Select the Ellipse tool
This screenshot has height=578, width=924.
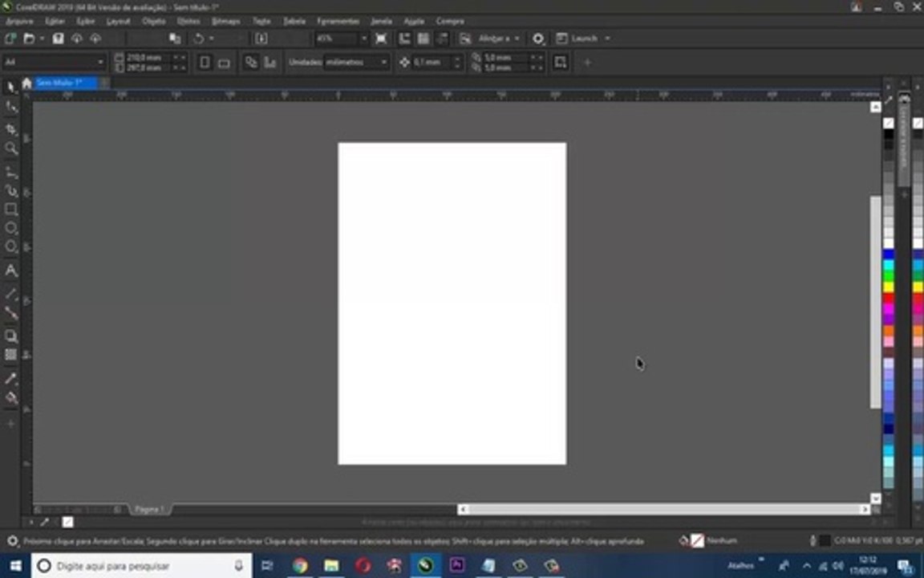click(10, 228)
